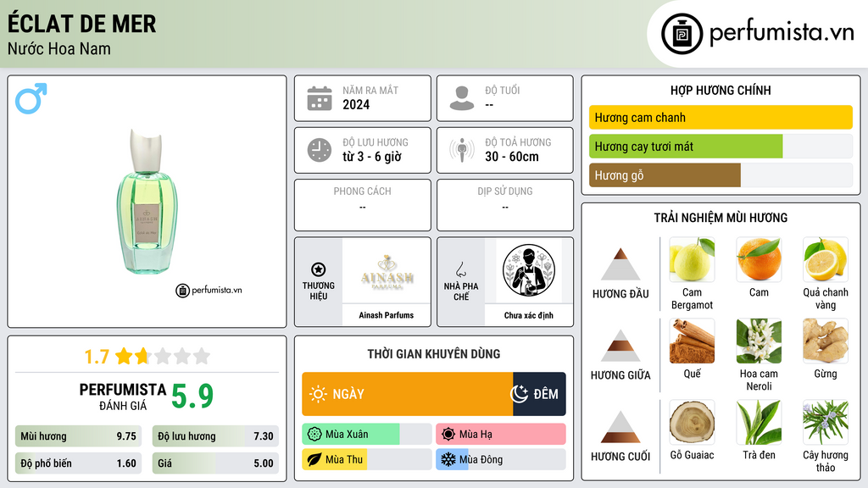This screenshot has width=868, height=488.
Task: Click the Thời gian khuyên dùng heading
Action: click(434, 354)
